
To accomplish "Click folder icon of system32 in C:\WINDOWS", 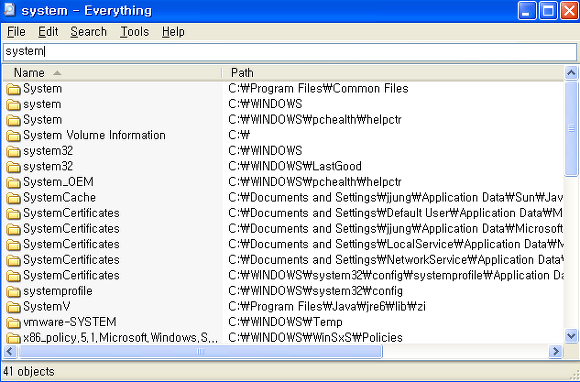I will click(x=13, y=151).
